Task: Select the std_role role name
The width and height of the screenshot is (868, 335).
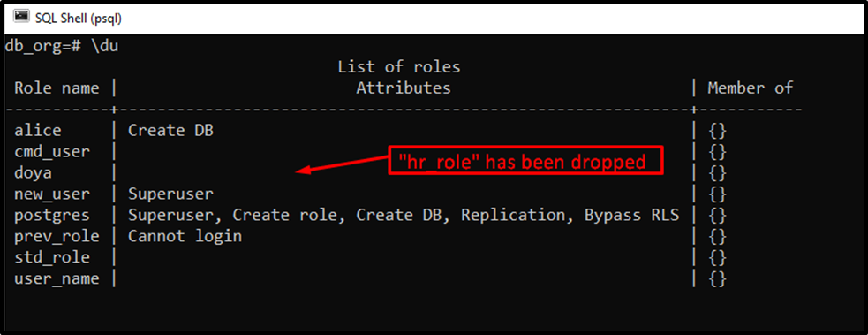Action: [52, 258]
